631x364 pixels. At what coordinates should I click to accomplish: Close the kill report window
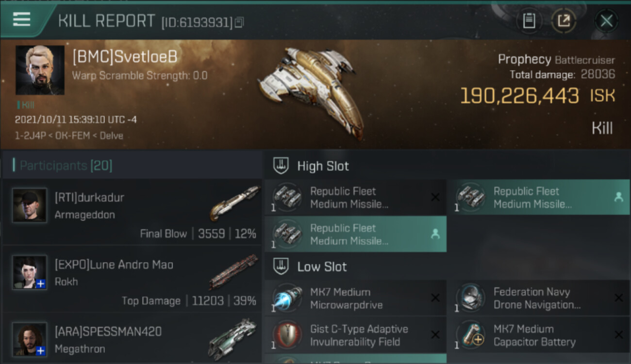click(x=606, y=21)
